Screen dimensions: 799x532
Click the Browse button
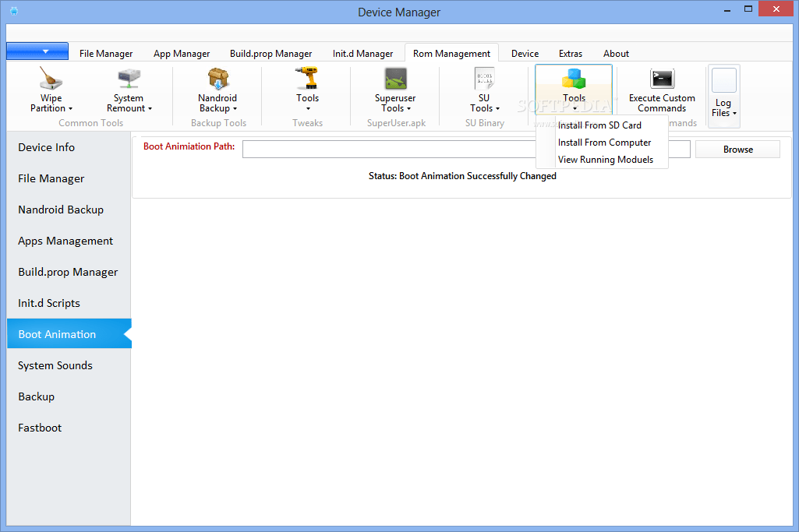[737, 149]
